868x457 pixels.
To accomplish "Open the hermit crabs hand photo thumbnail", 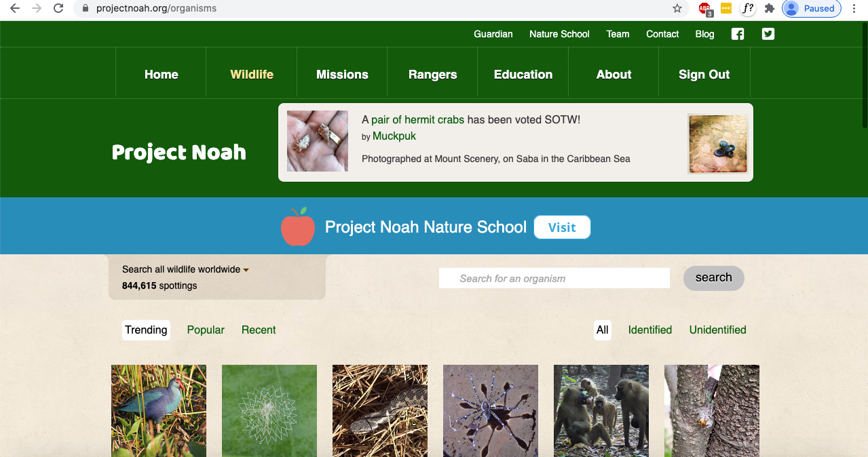I will pos(318,141).
